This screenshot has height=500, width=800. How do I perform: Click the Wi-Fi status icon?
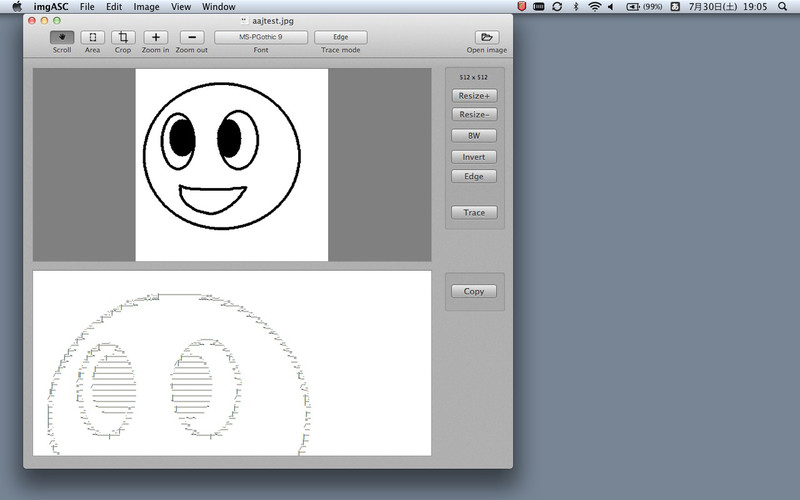(594, 7)
